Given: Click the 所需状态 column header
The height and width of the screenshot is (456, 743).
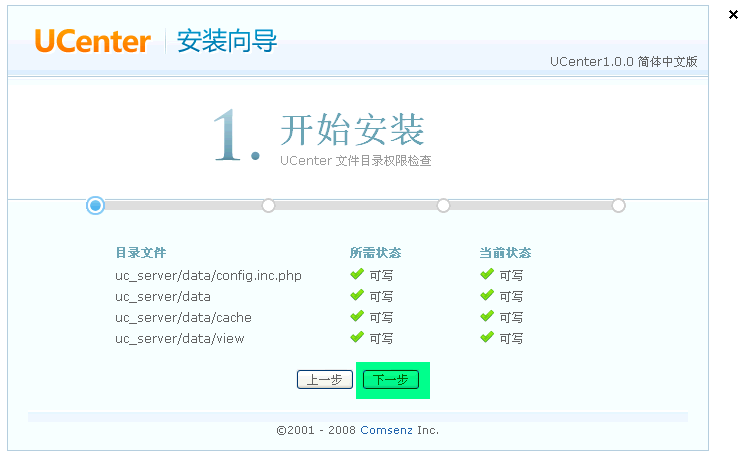Looking at the screenshot, I should click(x=375, y=253).
